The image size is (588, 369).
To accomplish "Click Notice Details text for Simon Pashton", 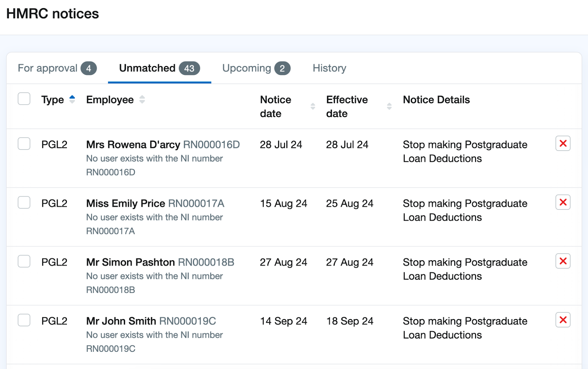I will pos(465,269).
